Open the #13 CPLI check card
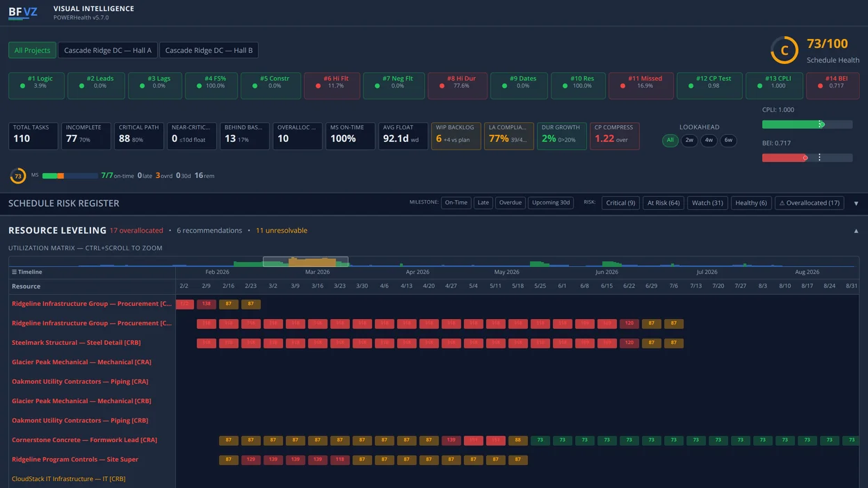 tap(774, 86)
